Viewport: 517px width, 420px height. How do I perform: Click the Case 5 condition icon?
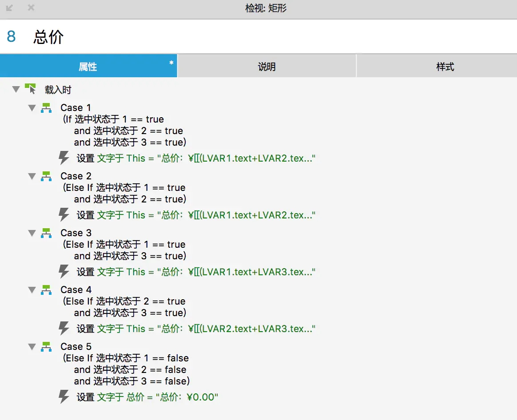46,346
